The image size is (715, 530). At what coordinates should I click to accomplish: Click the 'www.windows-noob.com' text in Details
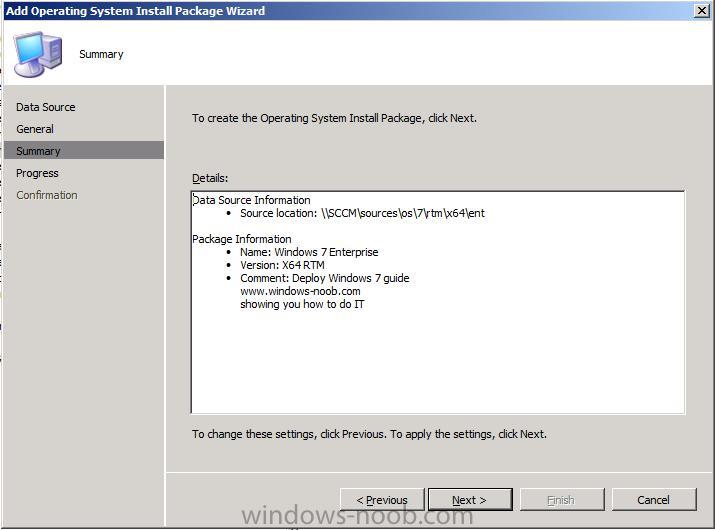[300, 291]
